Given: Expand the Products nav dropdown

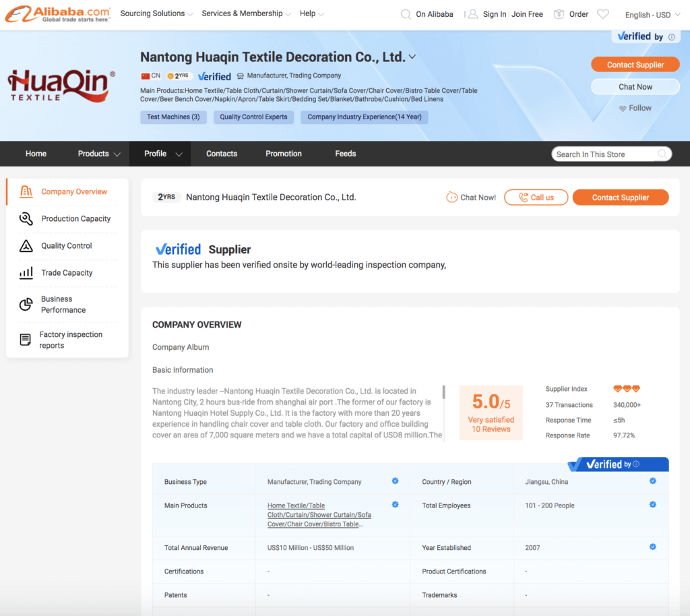Looking at the screenshot, I should tap(98, 154).
